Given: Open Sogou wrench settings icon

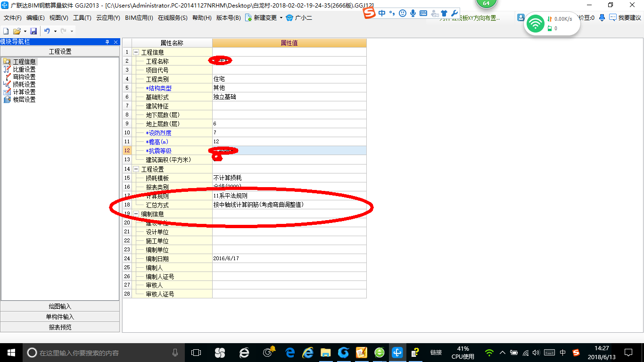Looking at the screenshot, I should (454, 14).
